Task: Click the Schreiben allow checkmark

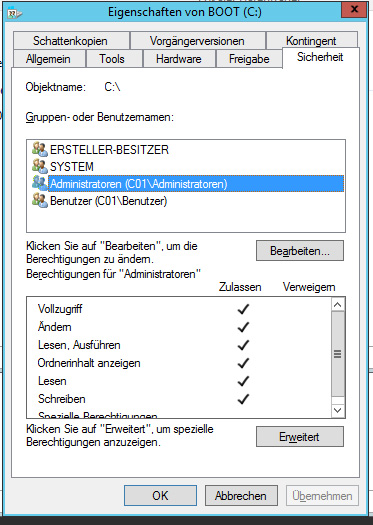Action: pyautogui.click(x=243, y=399)
